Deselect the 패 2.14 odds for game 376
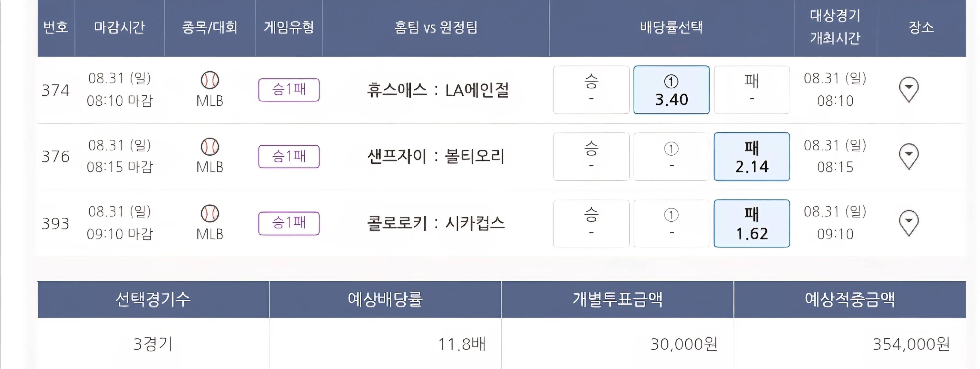980x369 pixels. click(x=751, y=157)
